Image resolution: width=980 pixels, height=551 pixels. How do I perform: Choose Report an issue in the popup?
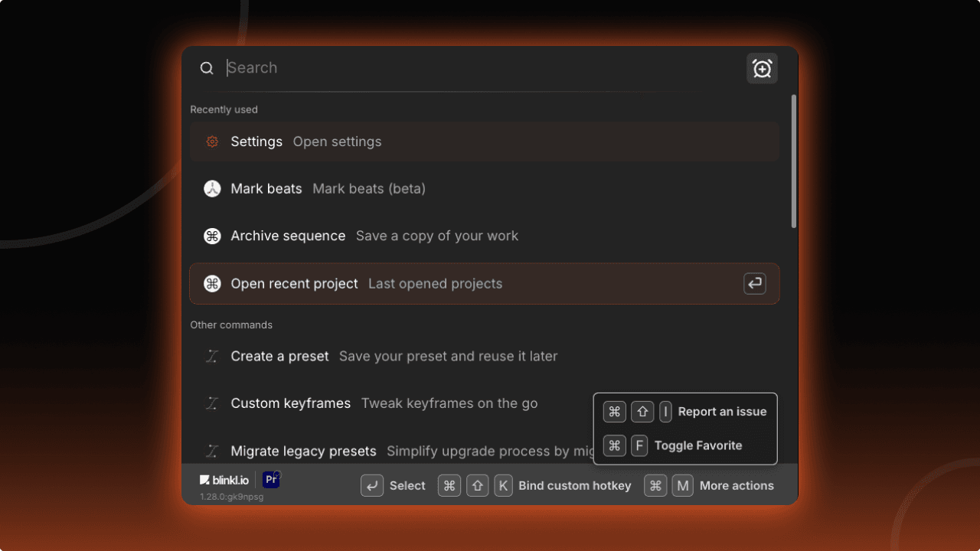722,411
